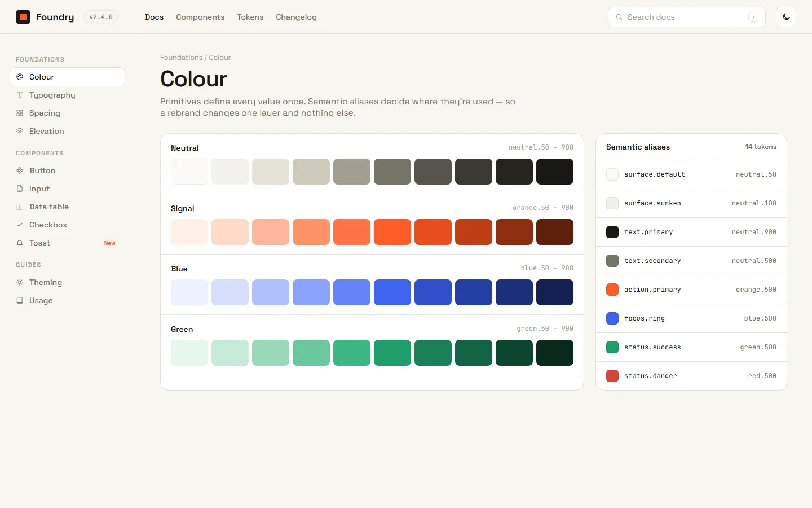Click the Spacing grid sidebar icon
This screenshot has width=812, height=508.
(x=20, y=113)
